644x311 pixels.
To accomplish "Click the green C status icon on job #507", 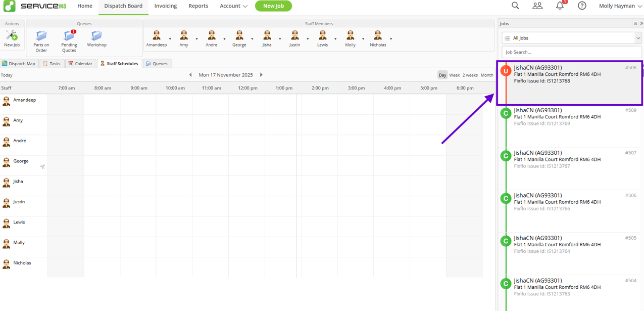I will (x=506, y=156).
